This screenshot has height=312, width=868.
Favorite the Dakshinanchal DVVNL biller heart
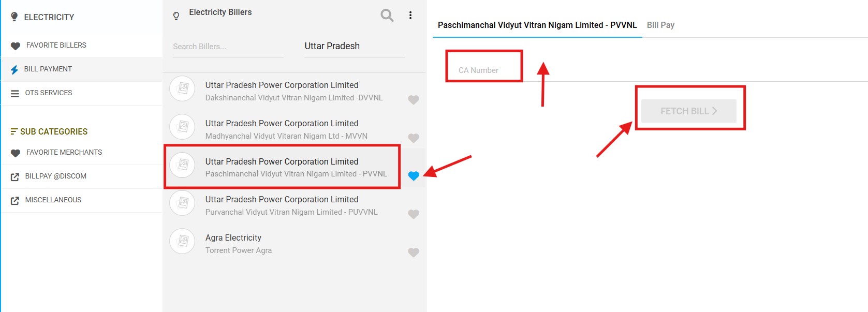click(413, 100)
